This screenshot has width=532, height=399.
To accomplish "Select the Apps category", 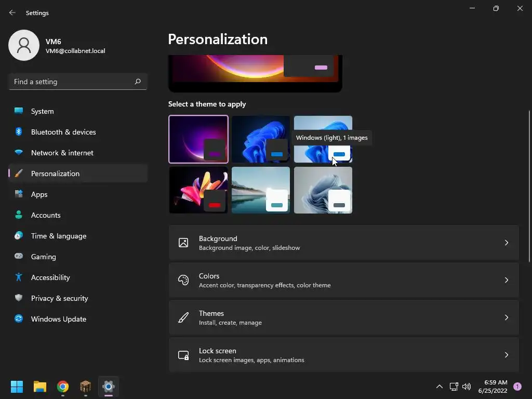I will click(x=78, y=194).
